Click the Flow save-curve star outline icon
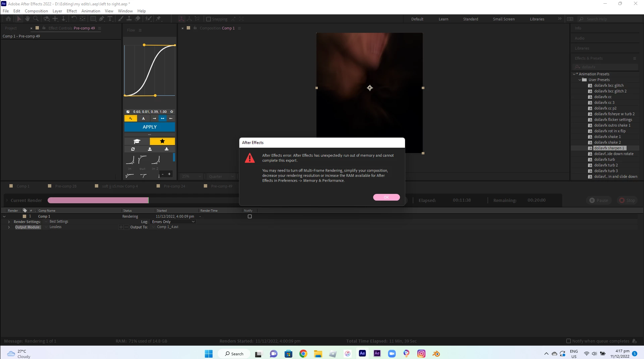 coord(172,112)
